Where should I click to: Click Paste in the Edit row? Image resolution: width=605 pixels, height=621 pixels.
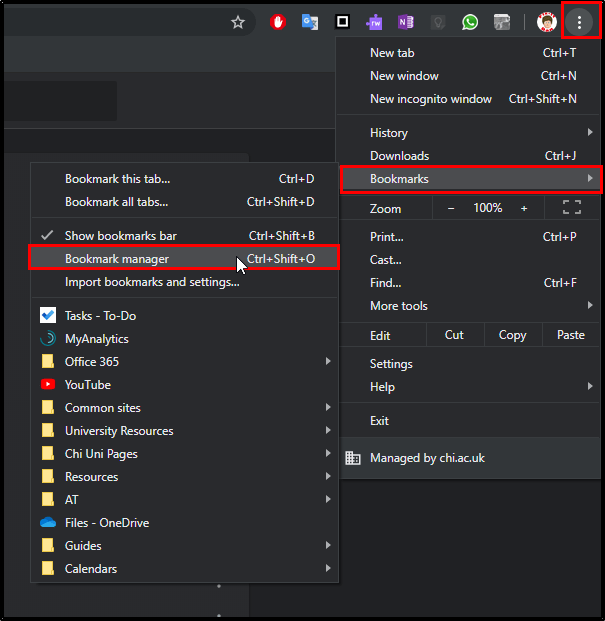pos(571,335)
